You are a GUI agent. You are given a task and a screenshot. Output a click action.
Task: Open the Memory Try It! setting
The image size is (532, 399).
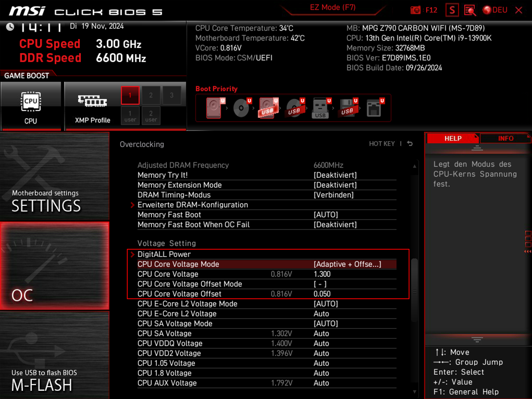pyautogui.click(x=267, y=175)
